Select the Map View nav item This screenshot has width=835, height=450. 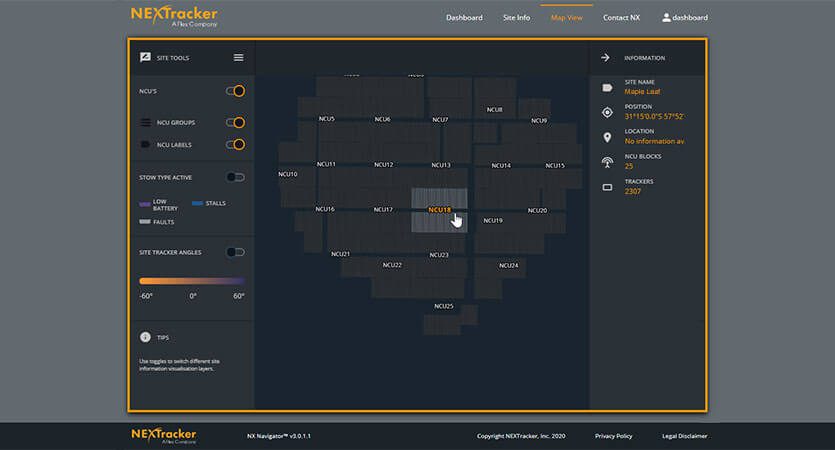(x=567, y=18)
